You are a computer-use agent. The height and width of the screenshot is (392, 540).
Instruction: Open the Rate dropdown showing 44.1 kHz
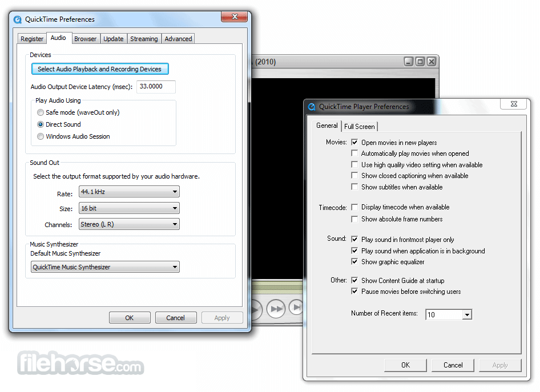129,192
